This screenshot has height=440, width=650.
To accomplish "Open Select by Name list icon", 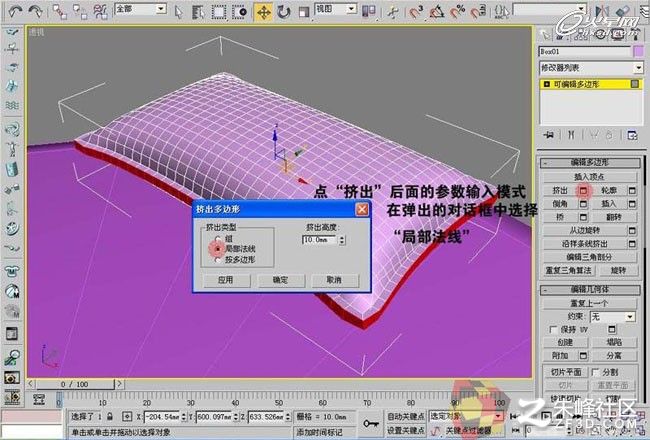I will point(199,12).
